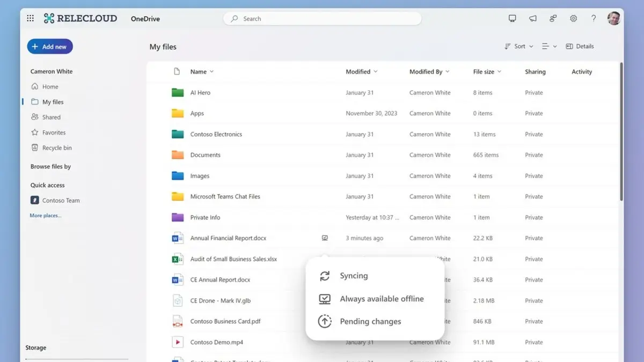Click into the Search field
The image size is (644, 362).
pos(322,19)
